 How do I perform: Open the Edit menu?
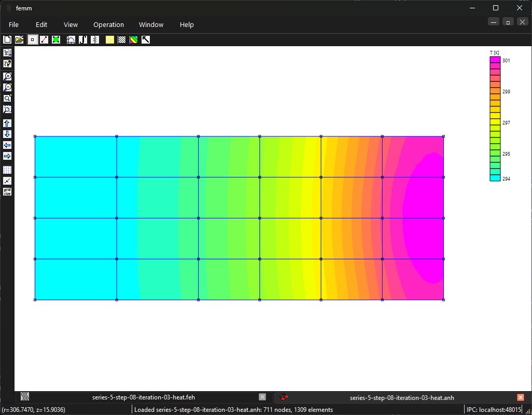coord(41,25)
